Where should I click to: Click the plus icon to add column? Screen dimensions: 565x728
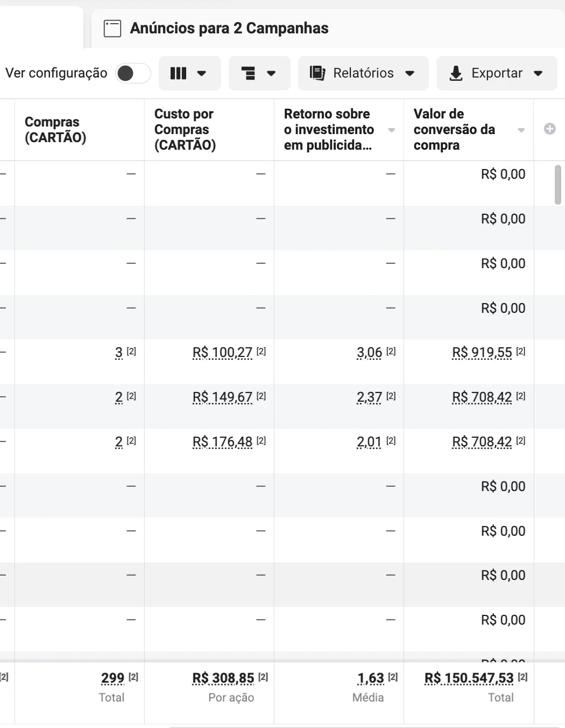(x=549, y=129)
